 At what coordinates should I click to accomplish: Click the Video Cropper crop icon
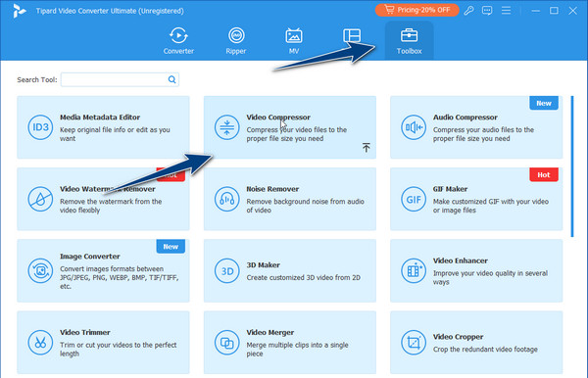click(x=414, y=343)
